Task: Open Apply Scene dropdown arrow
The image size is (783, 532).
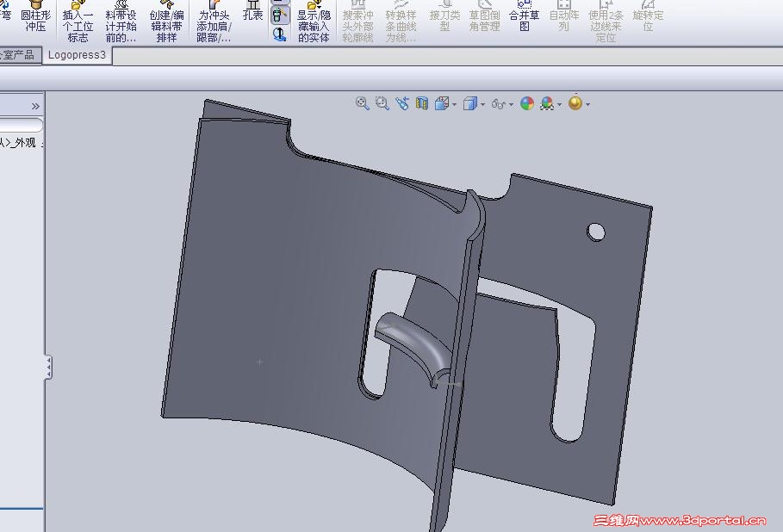Action: click(559, 104)
